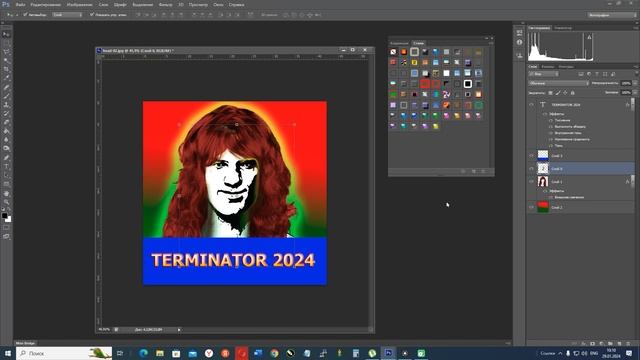Click the lock position icon in Layers
This screenshot has width=640, height=360.
(565, 93)
